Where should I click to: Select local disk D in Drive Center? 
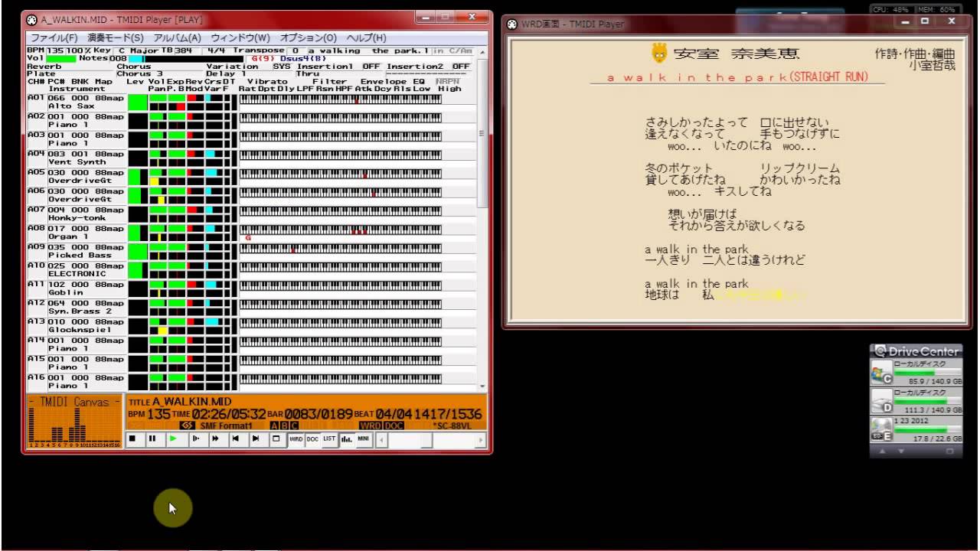[916, 400]
